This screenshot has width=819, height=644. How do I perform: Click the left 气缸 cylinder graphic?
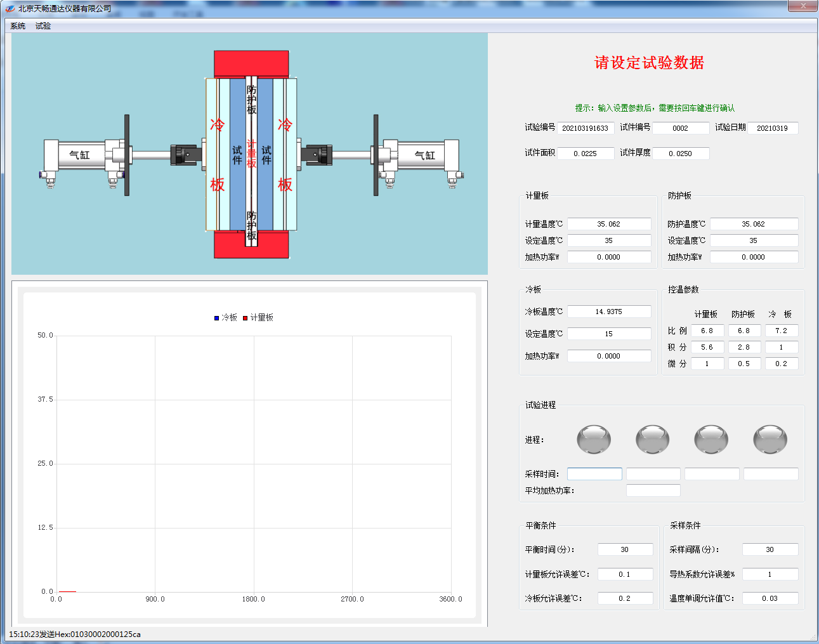click(81, 155)
